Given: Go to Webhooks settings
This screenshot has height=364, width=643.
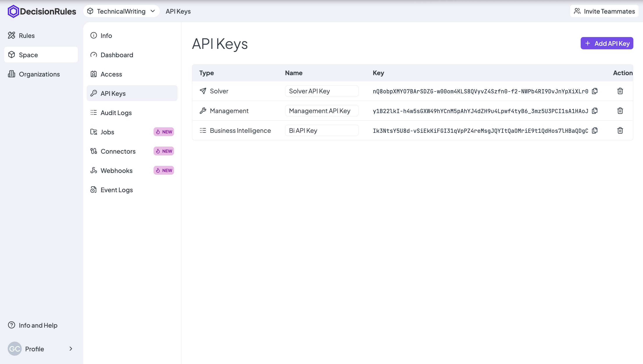Looking at the screenshot, I should coord(116,170).
